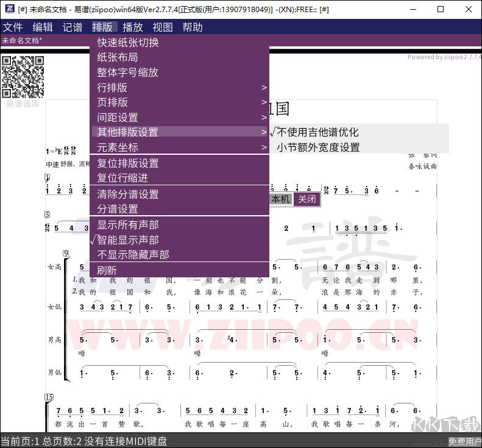Choose 不显示隐藏声部 option
482x448 pixels.
(x=180, y=255)
